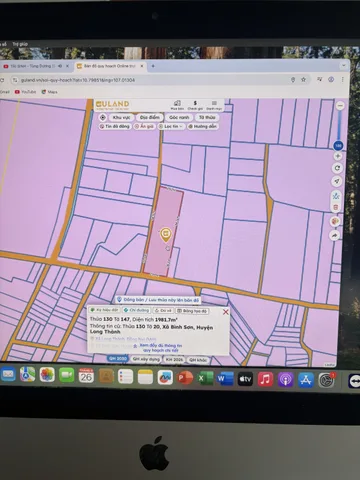
Task: Toggle the Tin đã đăng listings
Action: (x=115, y=126)
